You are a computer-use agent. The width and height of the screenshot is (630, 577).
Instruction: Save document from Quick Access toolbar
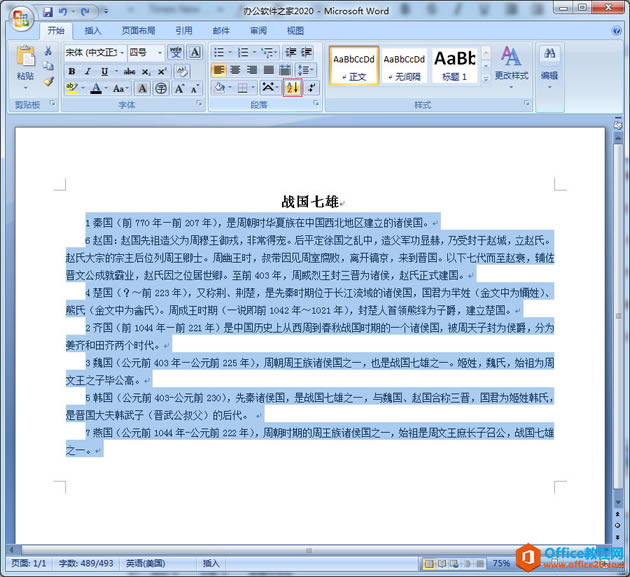coord(48,12)
